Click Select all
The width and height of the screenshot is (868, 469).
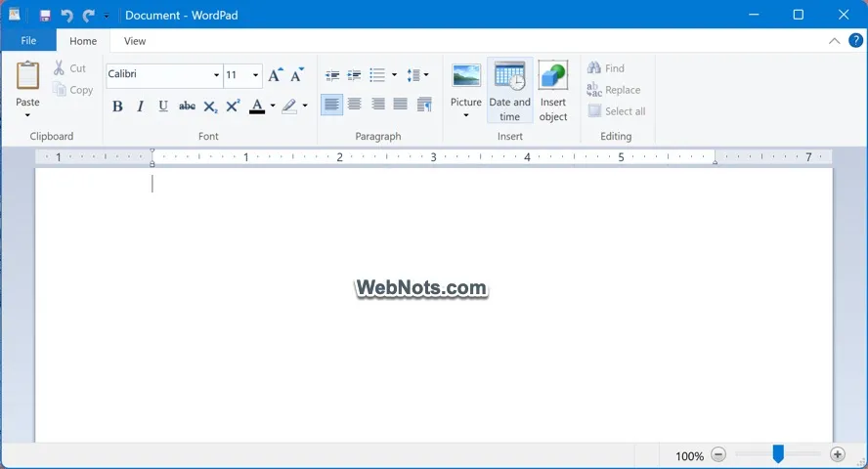click(x=616, y=111)
